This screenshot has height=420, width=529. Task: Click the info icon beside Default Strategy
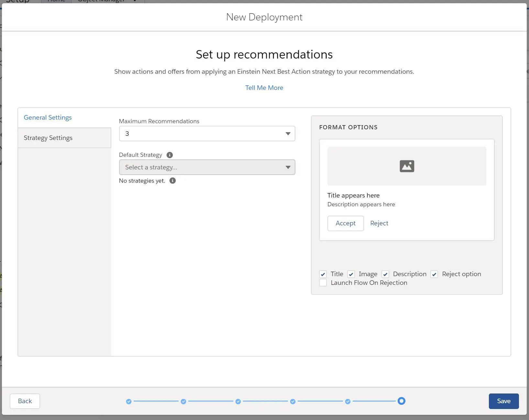tap(170, 155)
